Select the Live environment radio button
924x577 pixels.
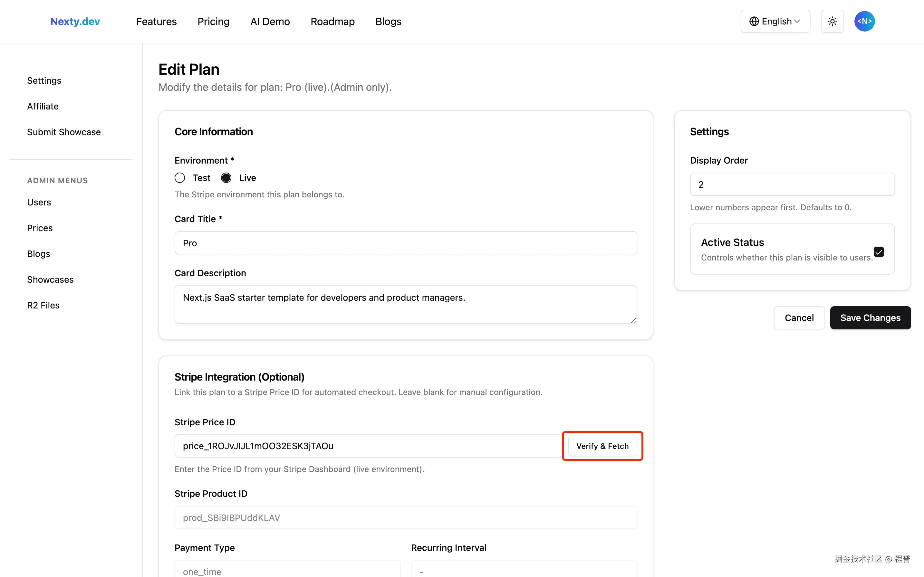(x=226, y=177)
